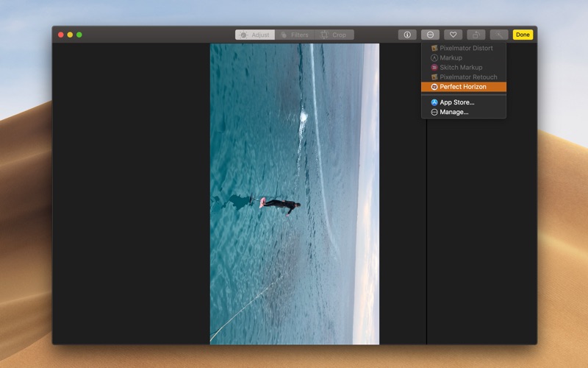588x368 pixels.
Task: Switch to the Adjust tab
Action: 255,35
